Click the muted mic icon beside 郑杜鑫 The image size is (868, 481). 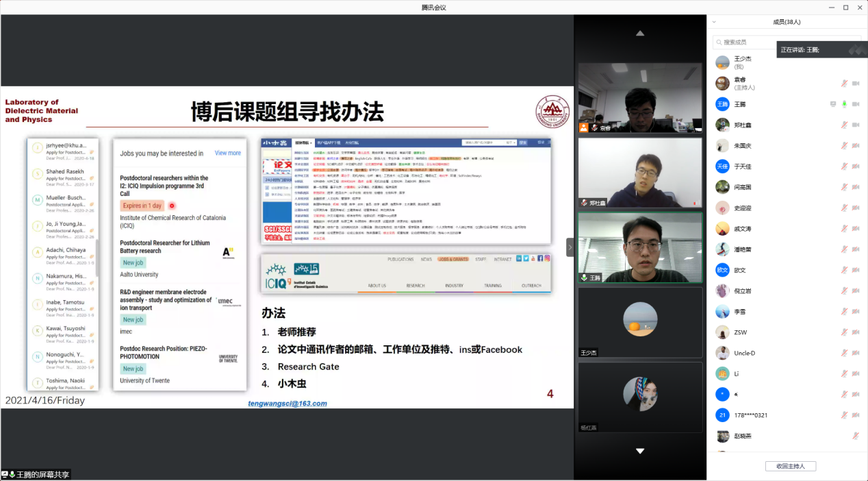pyautogui.click(x=844, y=125)
